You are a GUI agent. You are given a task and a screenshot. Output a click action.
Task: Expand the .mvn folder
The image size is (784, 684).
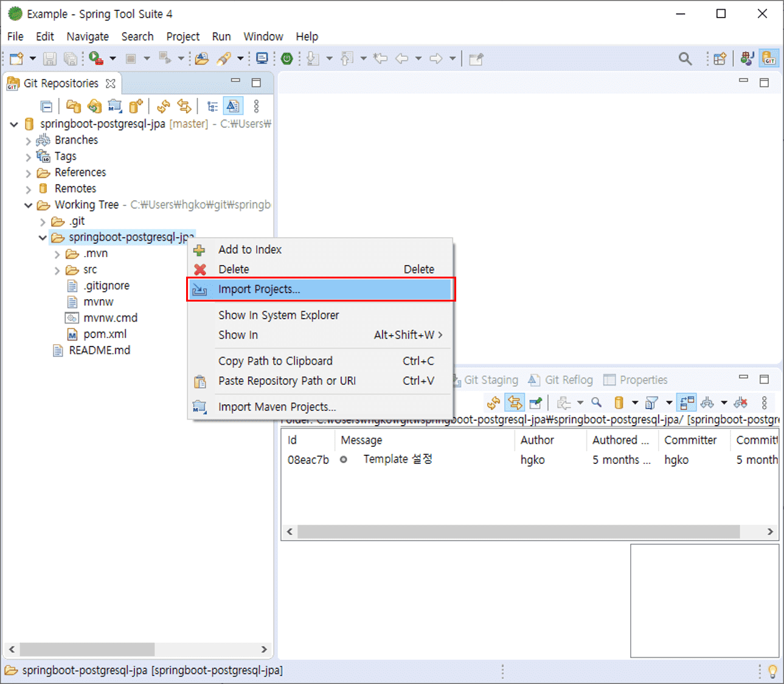[57, 254]
